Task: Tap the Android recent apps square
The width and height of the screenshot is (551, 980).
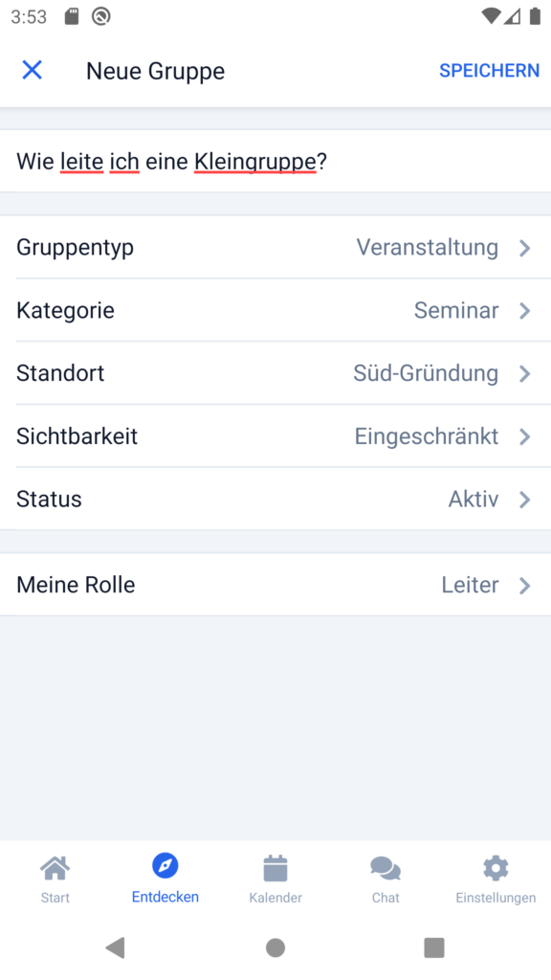Action: point(434,947)
